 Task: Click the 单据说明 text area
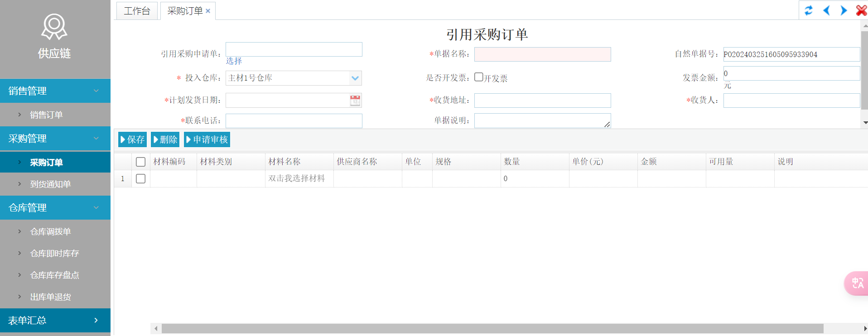542,120
